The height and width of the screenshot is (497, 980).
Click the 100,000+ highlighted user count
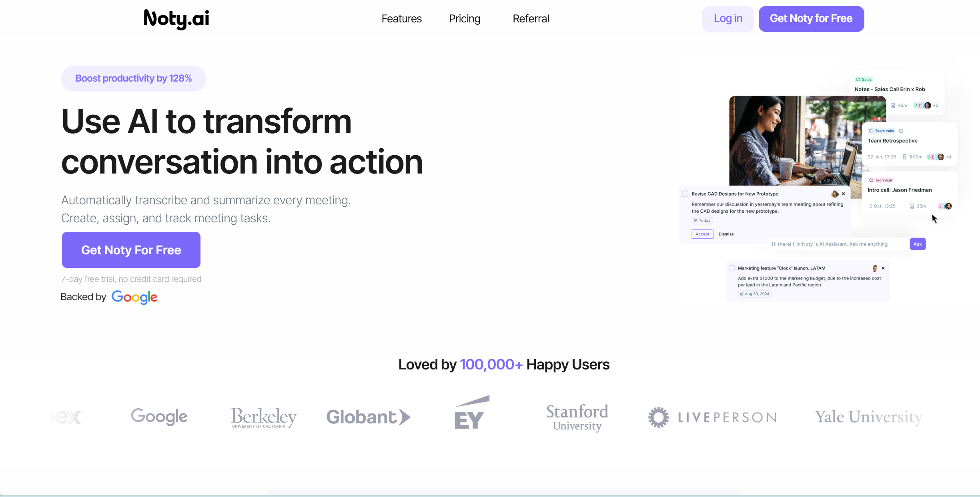(x=491, y=365)
